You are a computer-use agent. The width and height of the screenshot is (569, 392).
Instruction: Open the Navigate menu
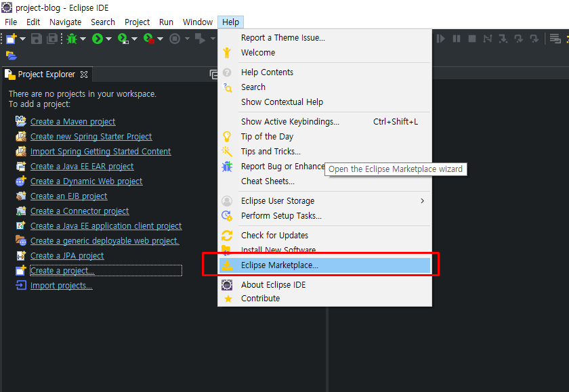[x=65, y=22]
